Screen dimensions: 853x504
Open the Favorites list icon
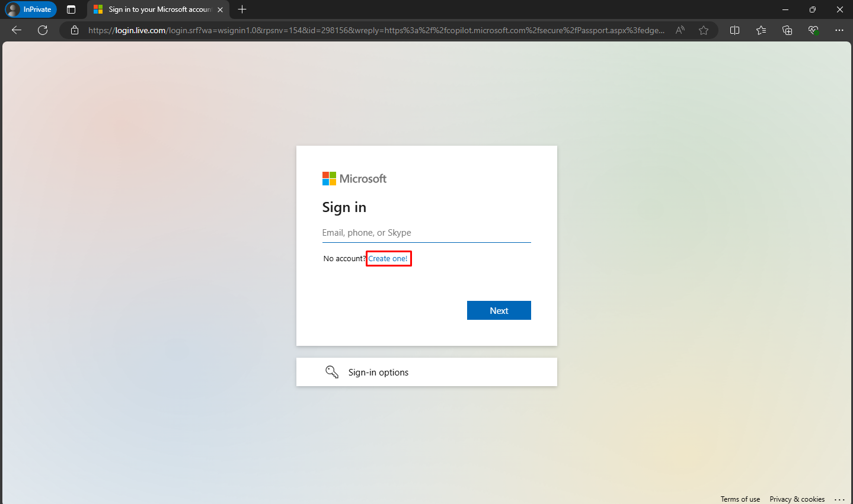tap(761, 30)
